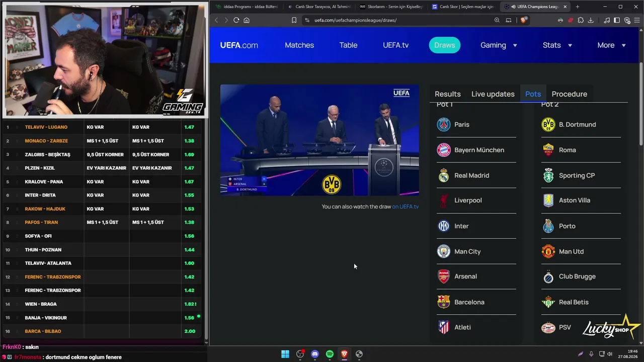Click the Liverpool club crest
This screenshot has height=362, width=644.
coord(444,200)
